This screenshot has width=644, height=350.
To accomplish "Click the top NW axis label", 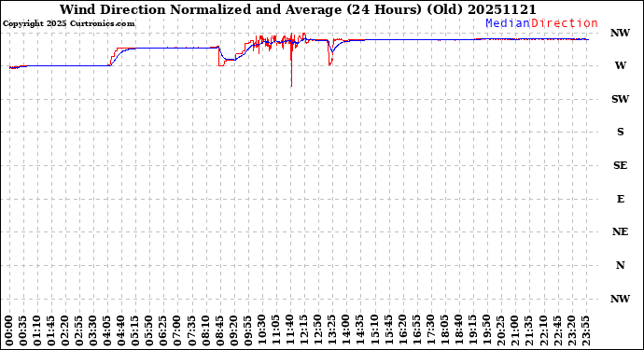I will [620, 33].
